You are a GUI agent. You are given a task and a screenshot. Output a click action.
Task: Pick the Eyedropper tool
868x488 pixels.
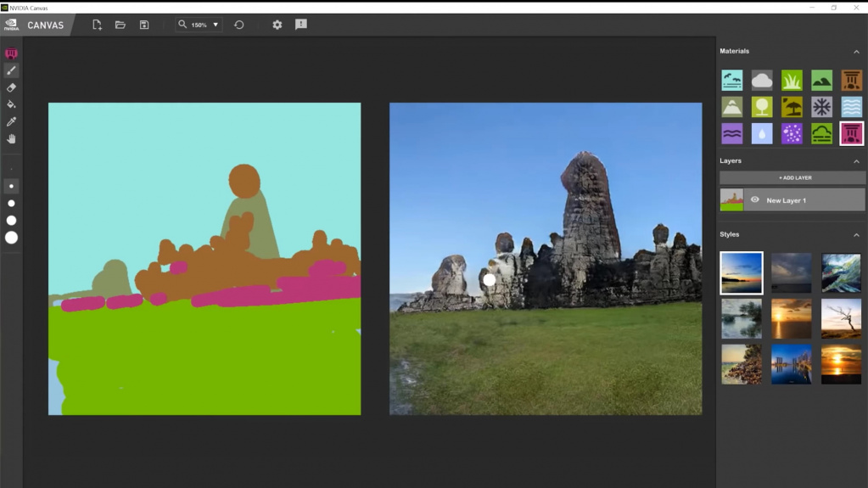11,121
